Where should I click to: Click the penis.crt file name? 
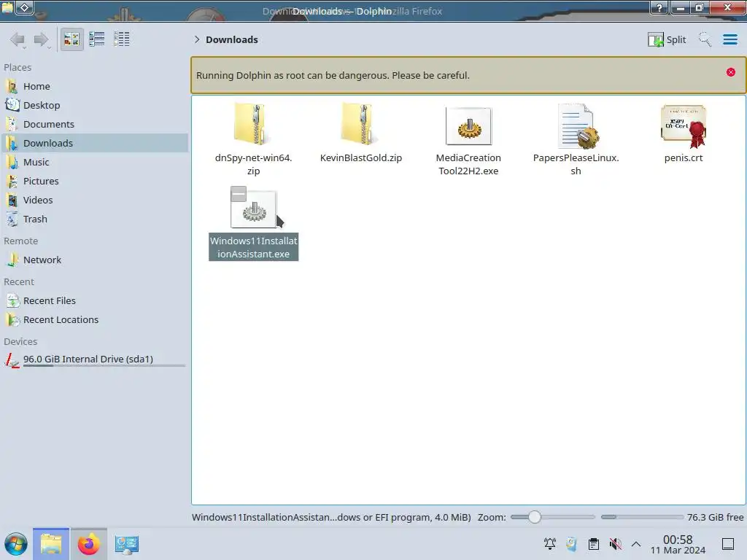pos(684,157)
